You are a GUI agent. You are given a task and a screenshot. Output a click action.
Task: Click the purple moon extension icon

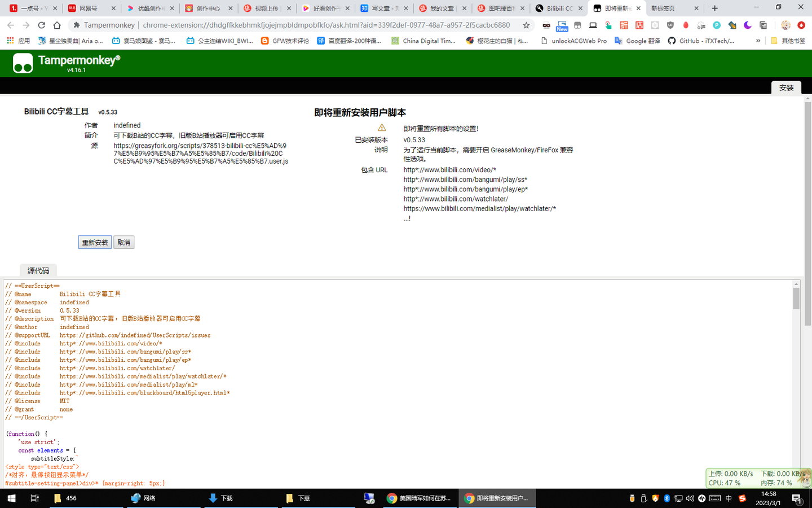(x=748, y=25)
